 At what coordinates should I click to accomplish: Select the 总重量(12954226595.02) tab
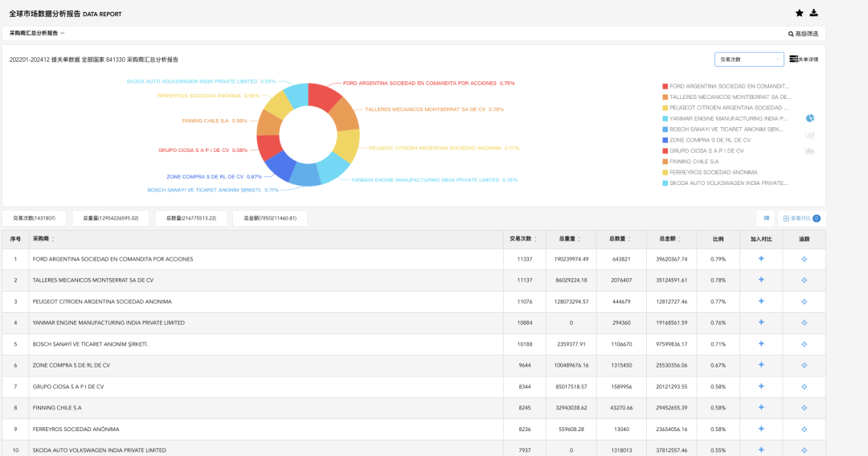click(x=111, y=218)
